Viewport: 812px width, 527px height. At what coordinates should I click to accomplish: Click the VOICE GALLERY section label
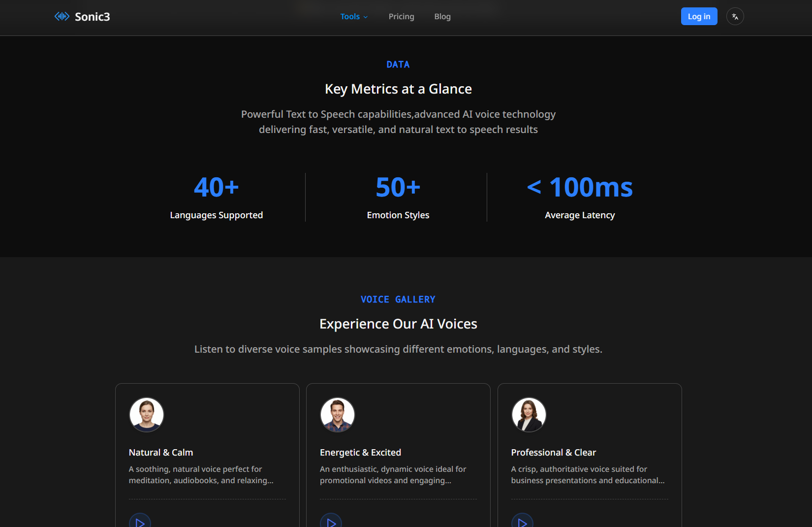pos(398,299)
